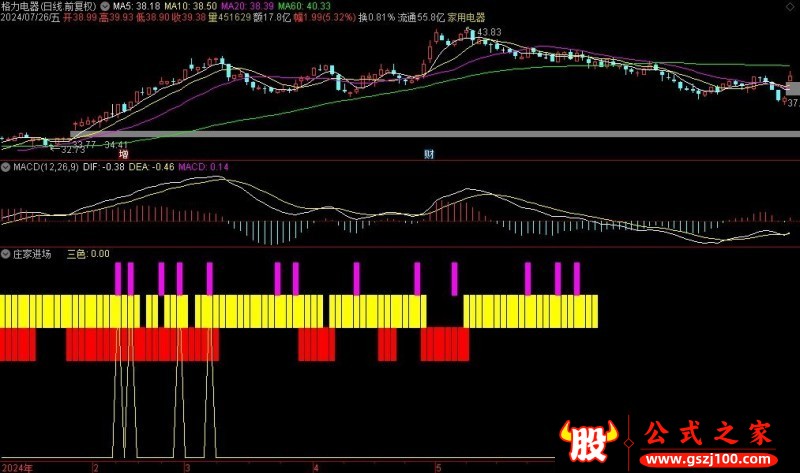This screenshot has width=800, height=473.
Task: Click the float value 流通55.8亿
Action: pyautogui.click(x=421, y=17)
